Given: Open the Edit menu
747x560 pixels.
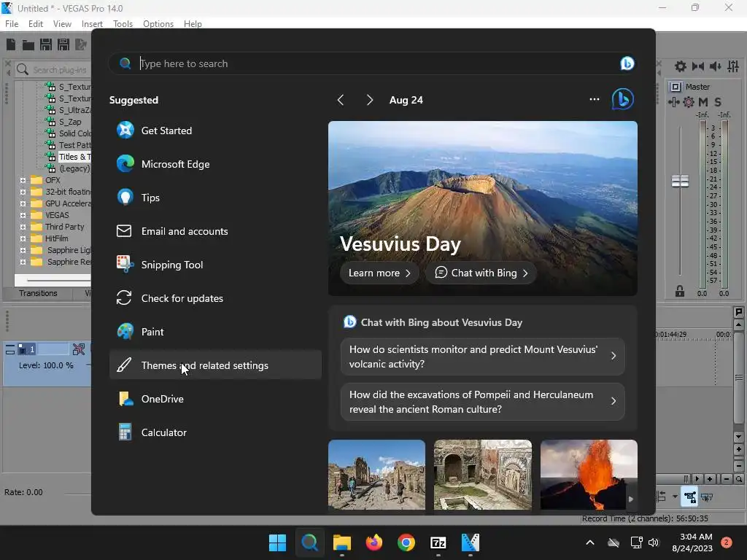Looking at the screenshot, I should click(x=36, y=24).
